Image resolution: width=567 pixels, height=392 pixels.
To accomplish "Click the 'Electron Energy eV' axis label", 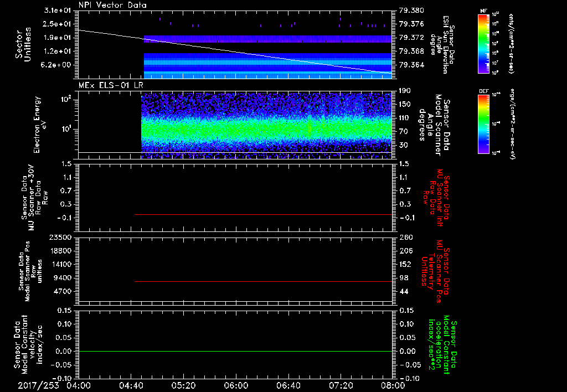I will point(41,125).
